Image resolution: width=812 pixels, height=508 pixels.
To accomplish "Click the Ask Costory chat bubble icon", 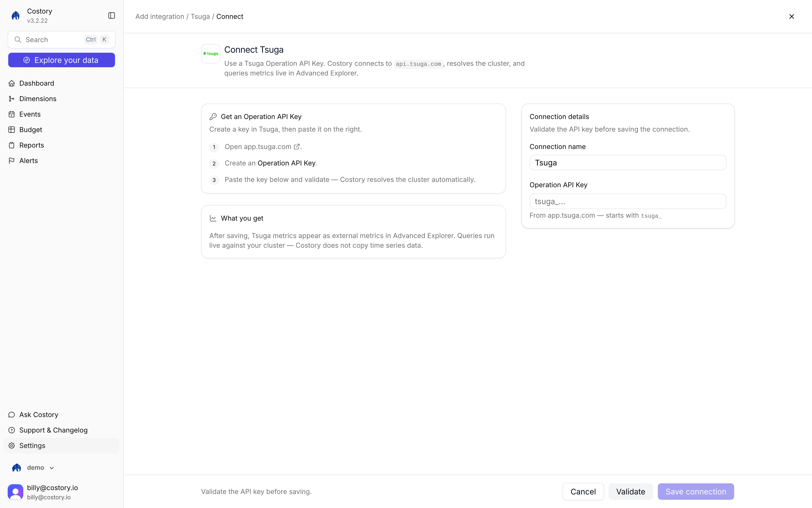I will tap(12, 415).
